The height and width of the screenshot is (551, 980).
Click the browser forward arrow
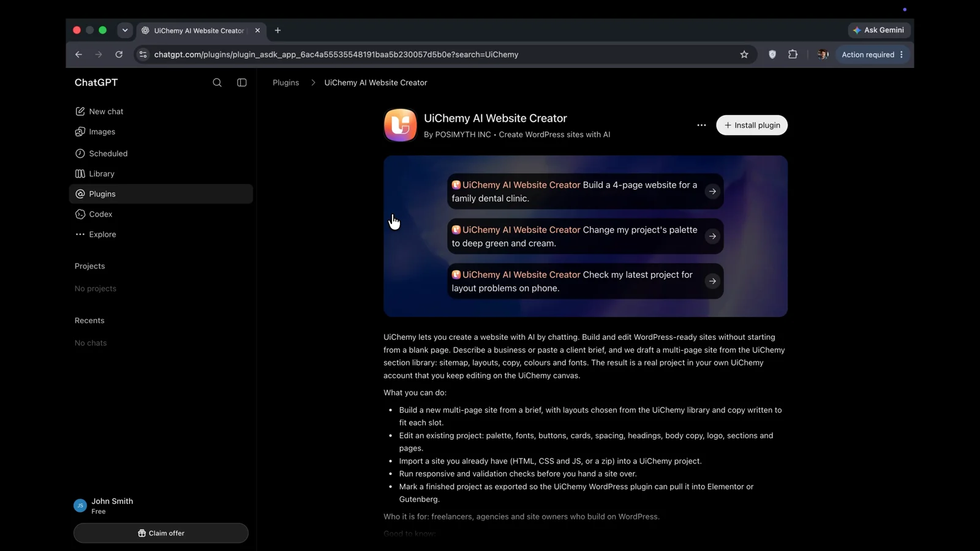[x=99, y=54]
